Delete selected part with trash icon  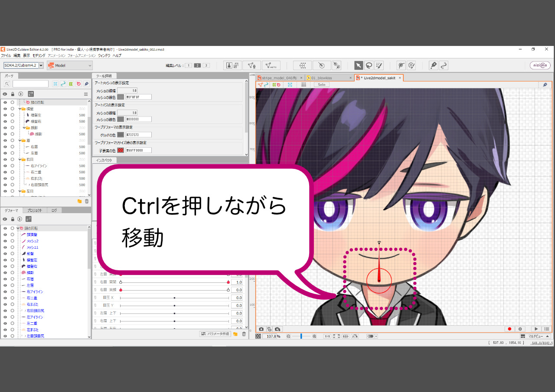87,201
